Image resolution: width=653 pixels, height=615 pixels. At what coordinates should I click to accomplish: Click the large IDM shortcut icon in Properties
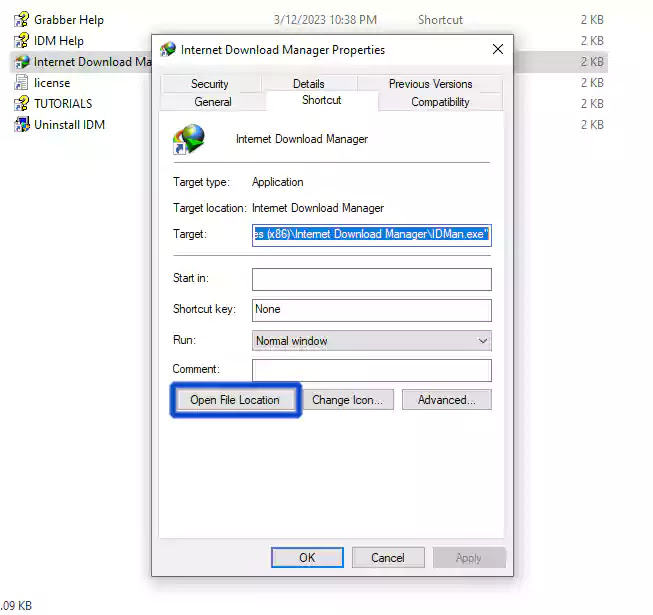[189, 139]
